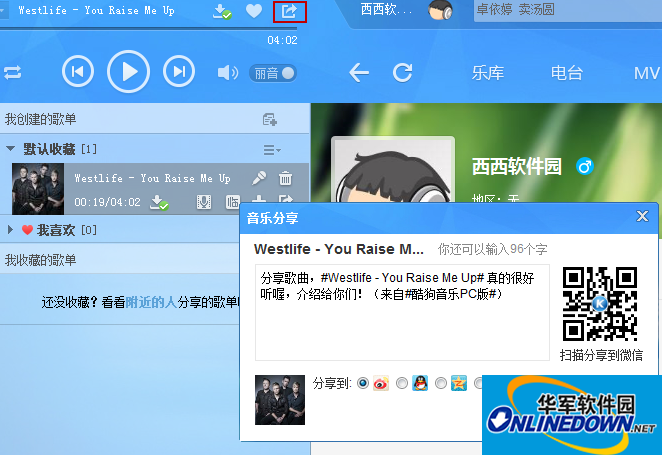Image resolution: width=662 pixels, height=455 pixels.
Task: Delete Westlife song with the trash icon
Action: (x=285, y=178)
